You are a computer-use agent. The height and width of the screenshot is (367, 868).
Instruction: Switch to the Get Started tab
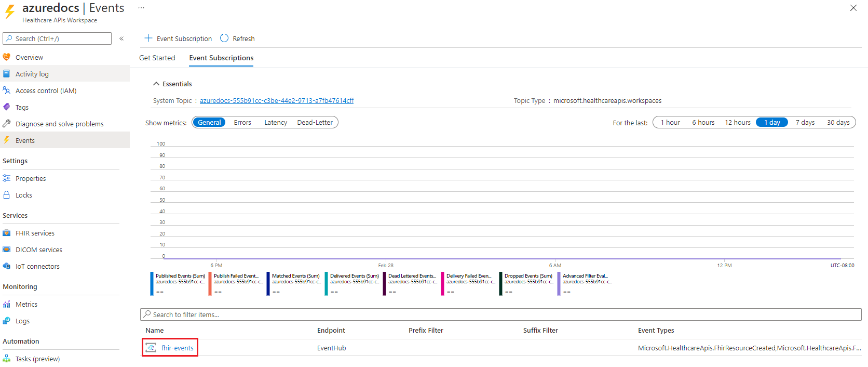pyautogui.click(x=157, y=58)
